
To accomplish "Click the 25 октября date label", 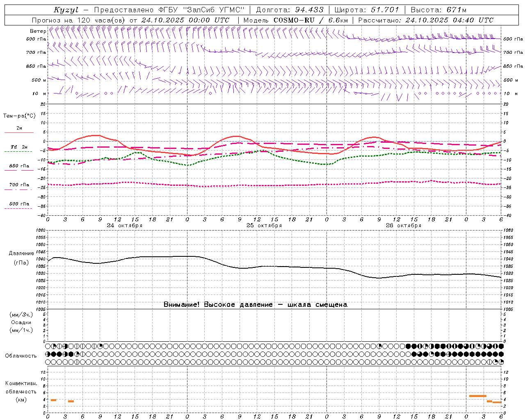I will [264, 226].
